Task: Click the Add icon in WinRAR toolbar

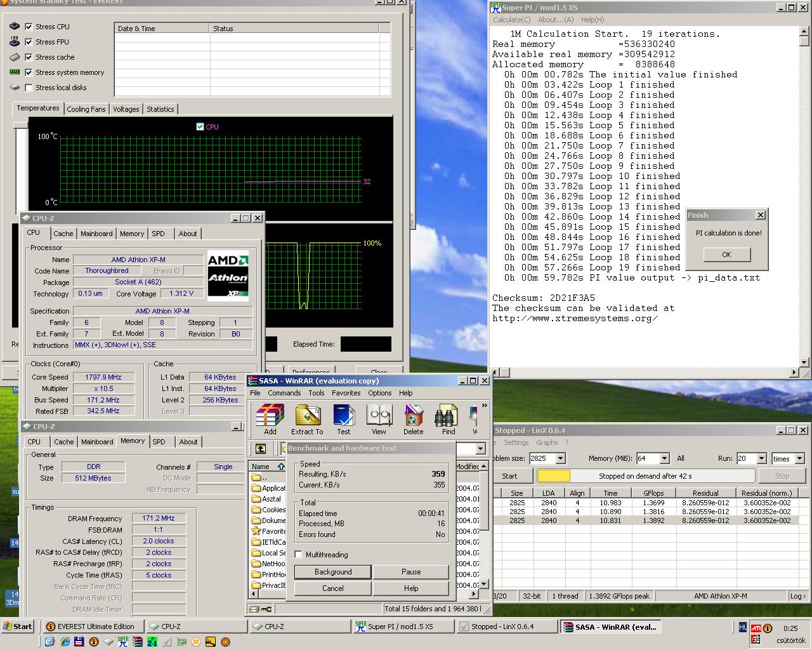Action: point(270,420)
